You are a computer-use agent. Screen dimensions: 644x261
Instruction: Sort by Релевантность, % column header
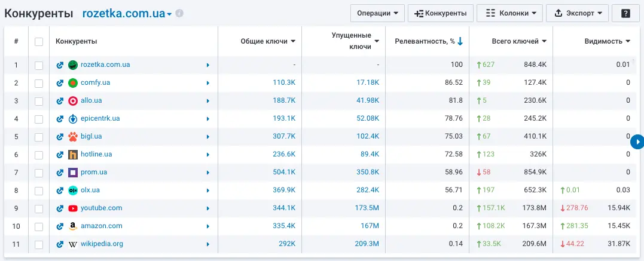click(429, 41)
